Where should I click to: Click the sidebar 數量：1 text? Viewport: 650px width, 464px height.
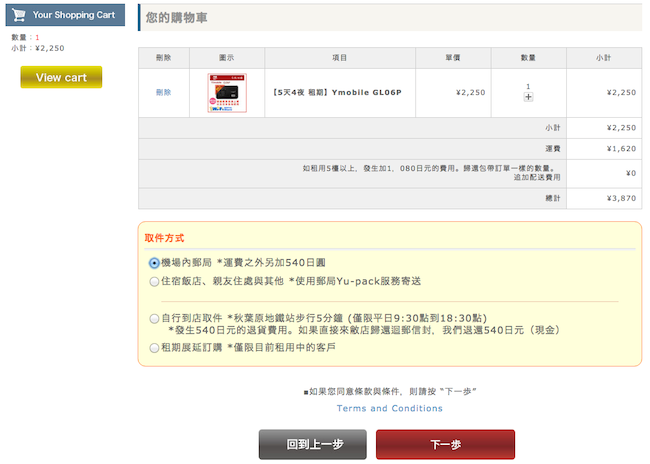(x=25, y=37)
